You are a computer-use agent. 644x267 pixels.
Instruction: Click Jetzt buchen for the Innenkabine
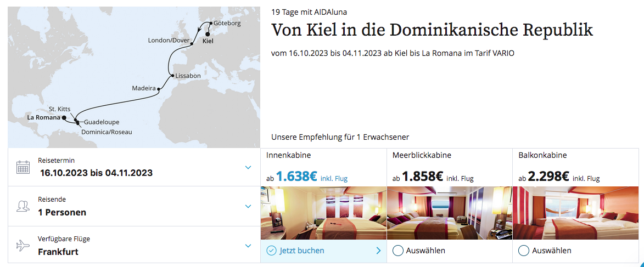click(x=302, y=251)
